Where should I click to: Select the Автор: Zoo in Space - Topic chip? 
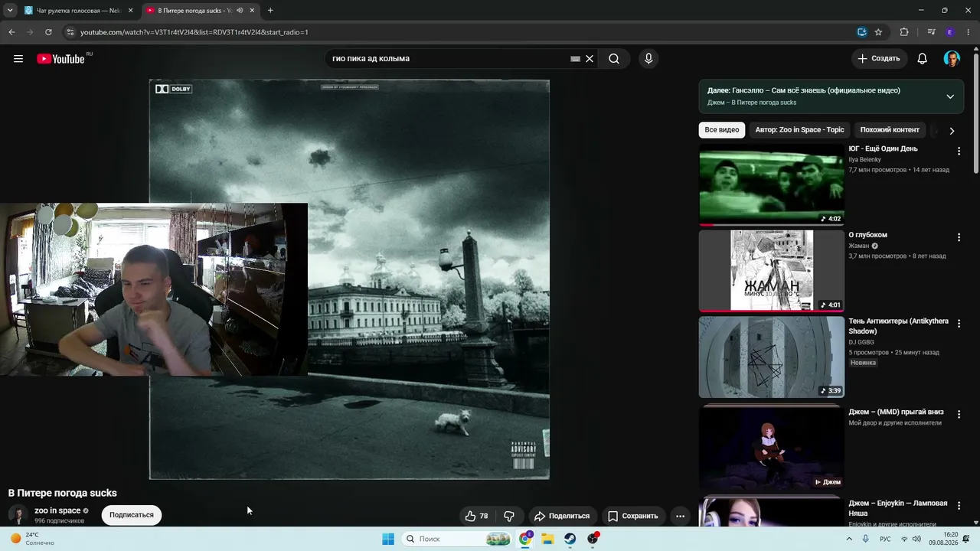(799, 130)
